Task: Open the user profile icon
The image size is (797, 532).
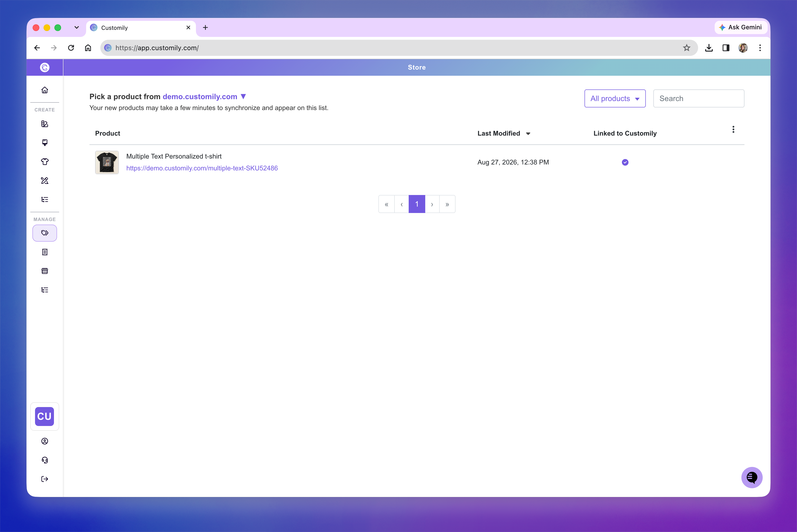Action: tap(44, 441)
